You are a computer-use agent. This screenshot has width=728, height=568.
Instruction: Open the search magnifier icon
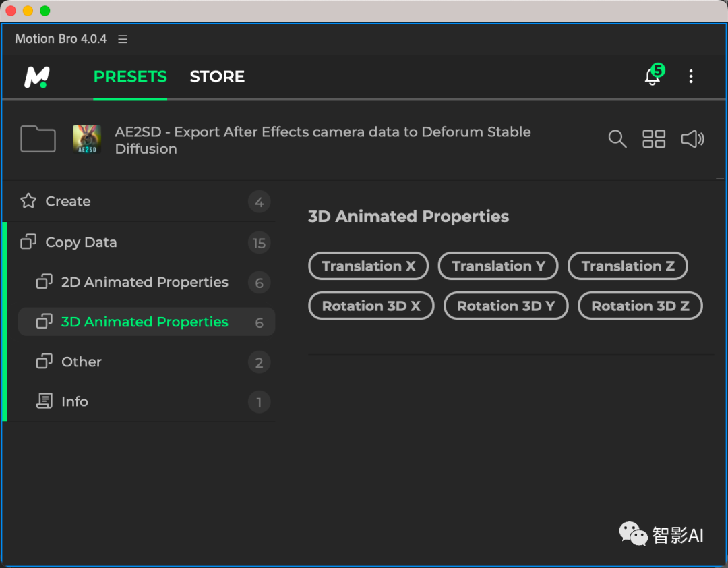coord(617,138)
